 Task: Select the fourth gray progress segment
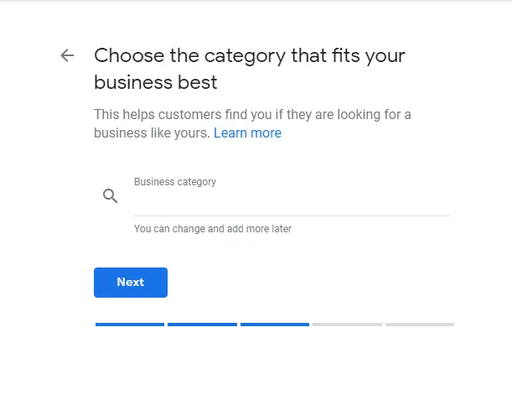coord(347,324)
